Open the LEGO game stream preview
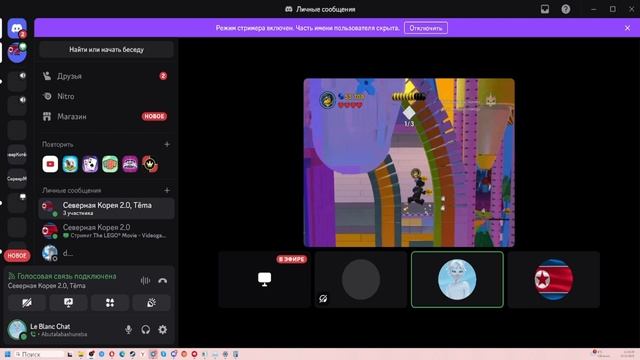 coord(409,162)
